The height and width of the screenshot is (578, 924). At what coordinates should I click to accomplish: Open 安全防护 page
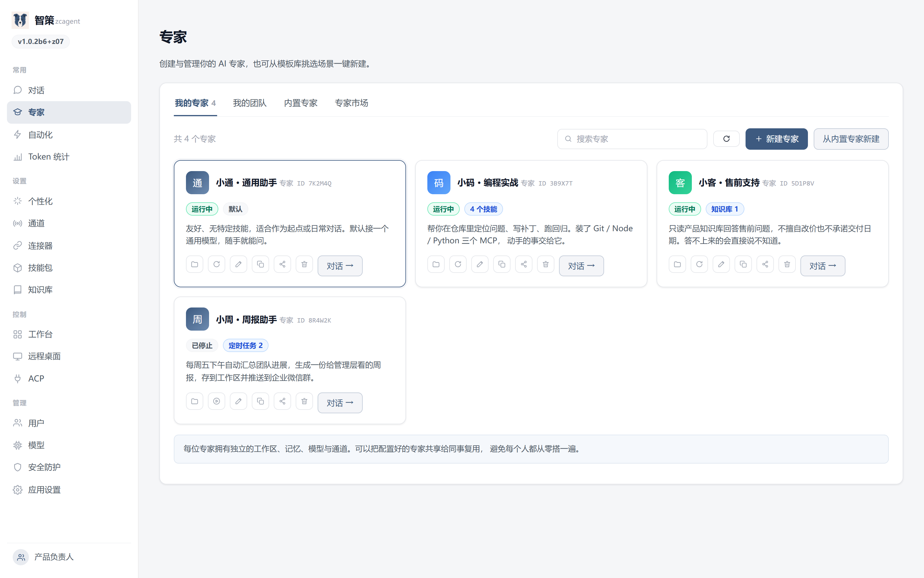[x=69, y=467]
